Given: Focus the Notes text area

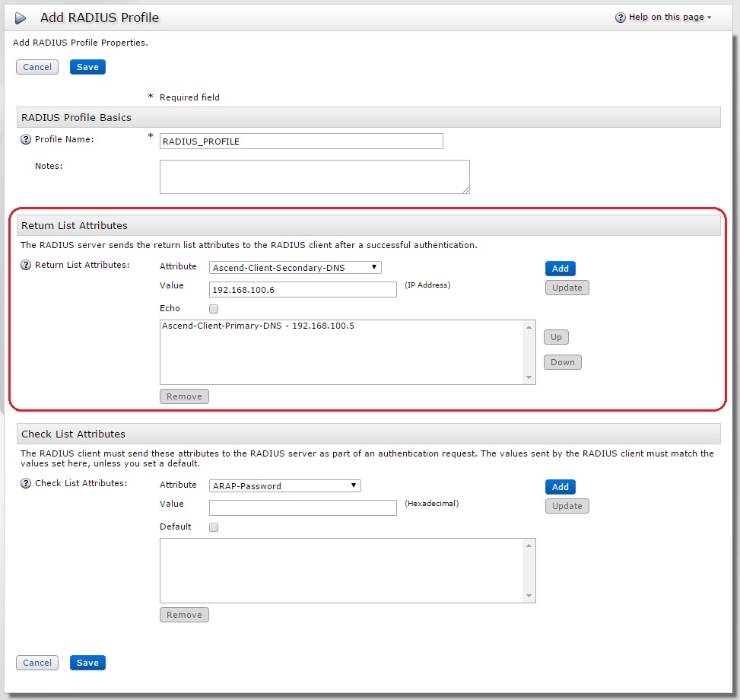Looking at the screenshot, I should (314, 177).
